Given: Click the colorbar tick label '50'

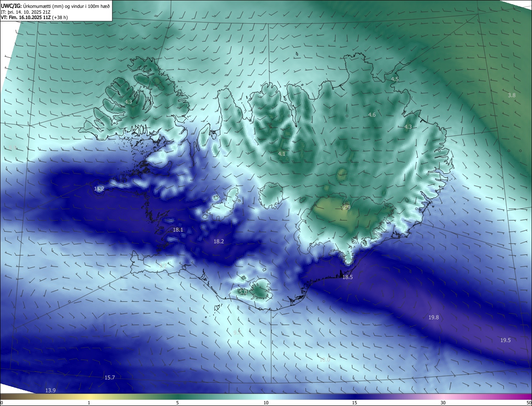Looking at the screenshot, I should click(529, 403).
